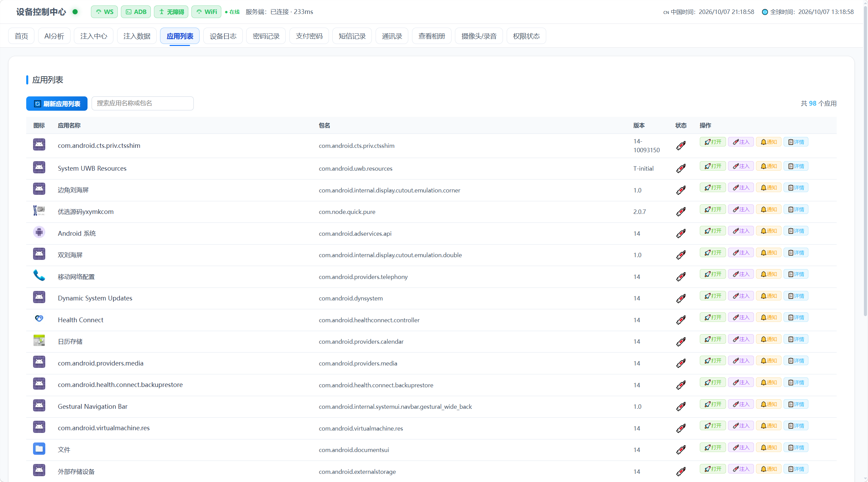Click com.android.documentsui package text
The width and height of the screenshot is (868, 482).
[x=354, y=450]
